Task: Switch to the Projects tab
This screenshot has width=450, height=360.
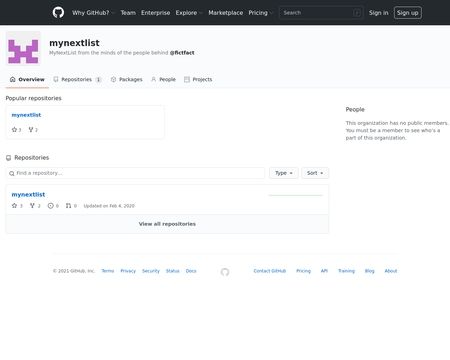Action: coord(198,79)
